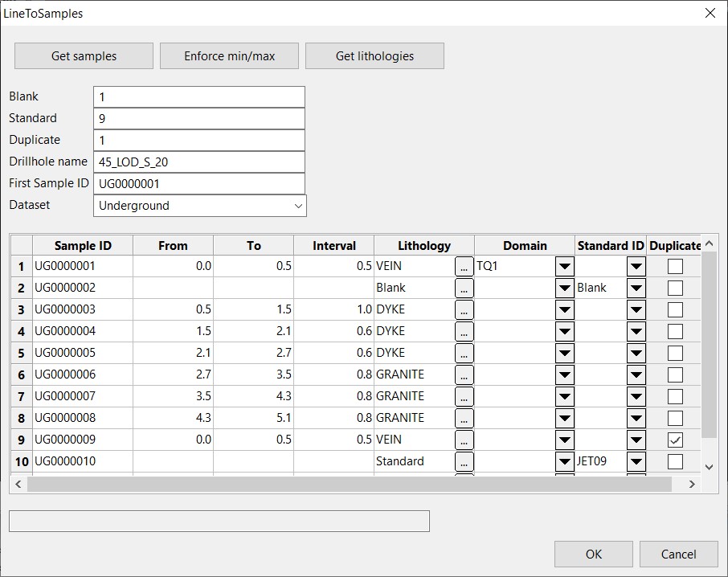Click into the Drillhole name field
The width and height of the screenshot is (728, 577).
[x=198, y=162]
